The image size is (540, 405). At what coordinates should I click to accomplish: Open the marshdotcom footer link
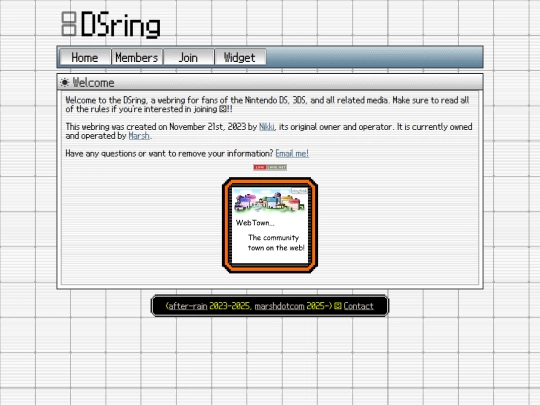pyautogui.click(x=279, y=306)
